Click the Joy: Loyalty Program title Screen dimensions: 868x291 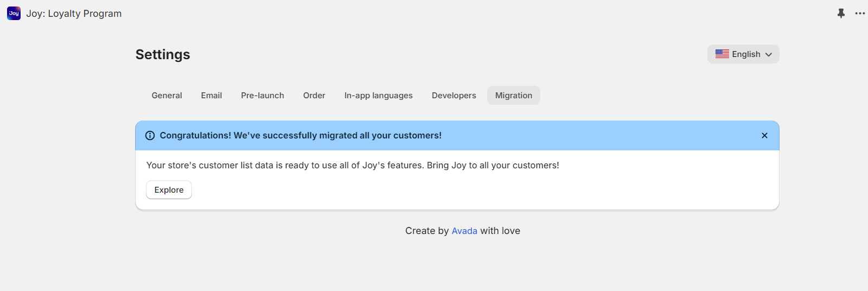coord(74,14)
